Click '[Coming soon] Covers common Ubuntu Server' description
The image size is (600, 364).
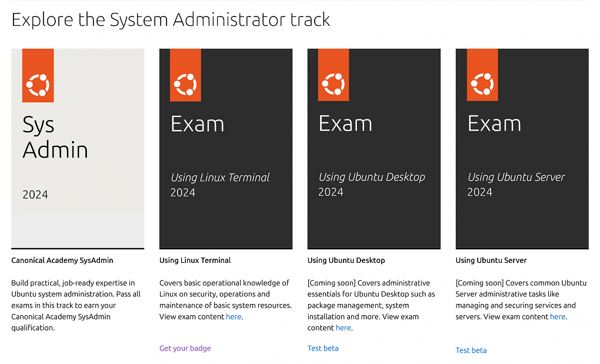521,300
